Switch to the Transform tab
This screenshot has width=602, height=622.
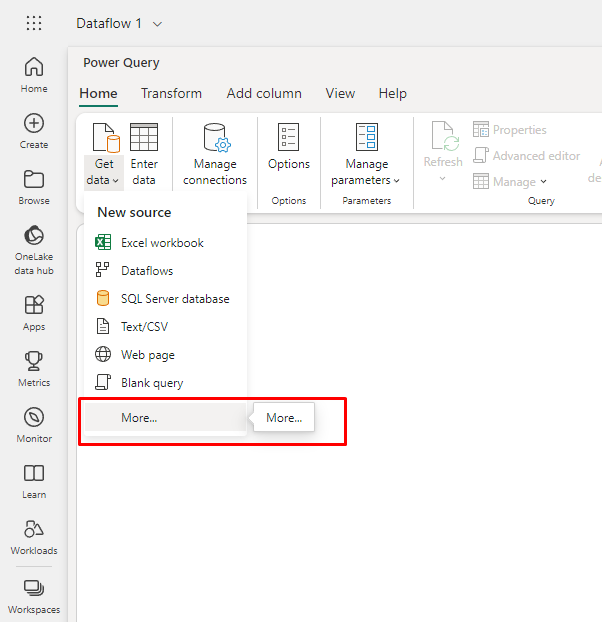[171, 94]
